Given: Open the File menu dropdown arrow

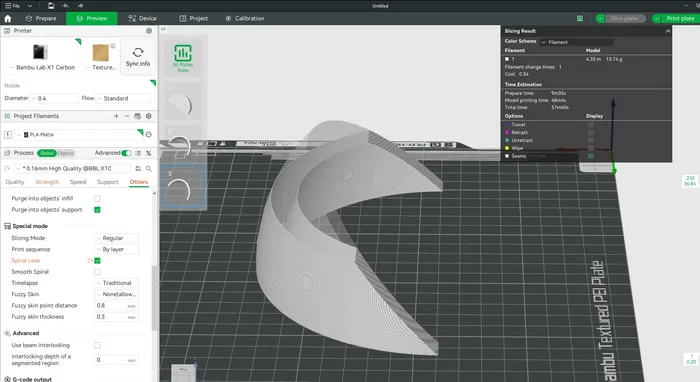Looking at the screenshot, I should (x=30, y=6).
